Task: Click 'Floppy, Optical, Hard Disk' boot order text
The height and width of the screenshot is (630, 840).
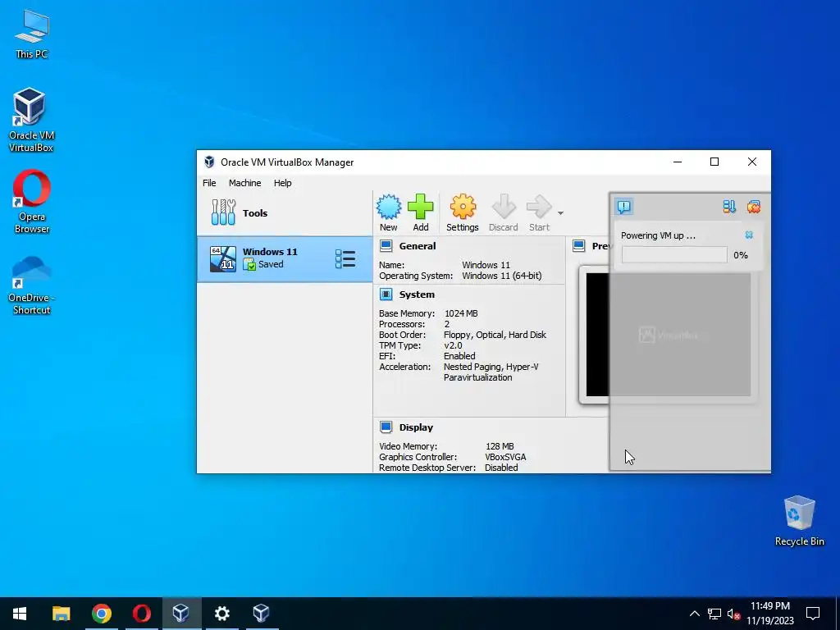Action: tap(495, 335)
